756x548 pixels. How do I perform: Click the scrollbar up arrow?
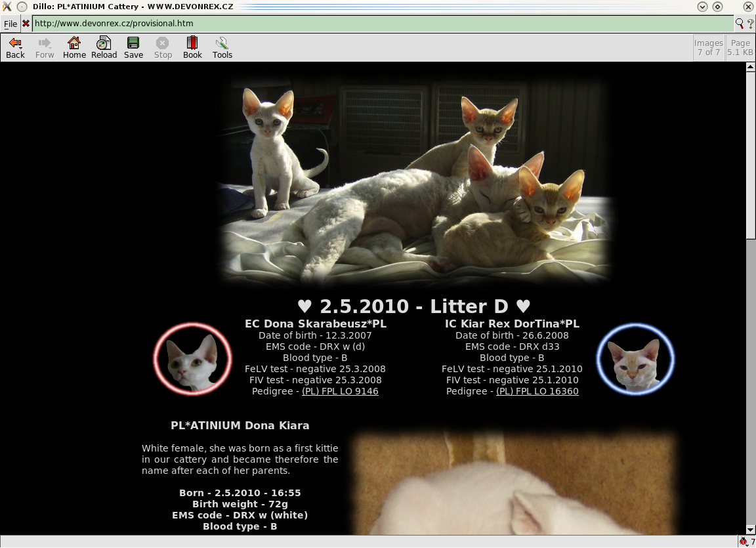coord(750,67)
